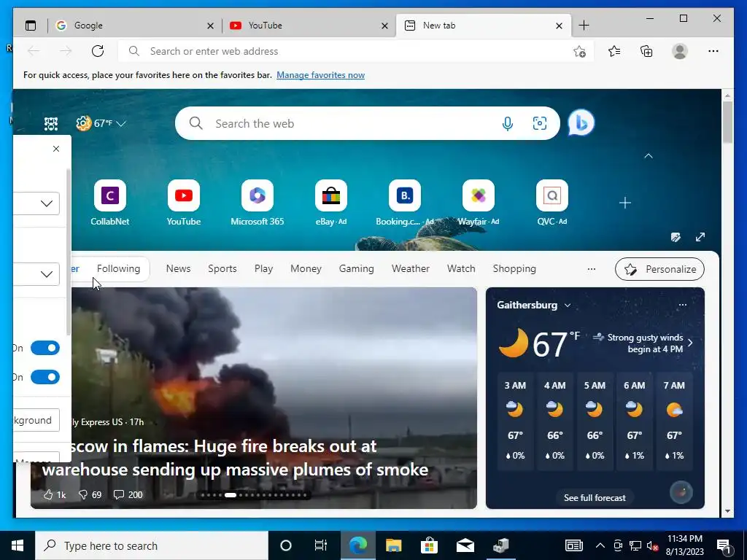Show more feed categories ellipsis
The height and width of the screenshot is (560, 747).
(x=591, y=269)
